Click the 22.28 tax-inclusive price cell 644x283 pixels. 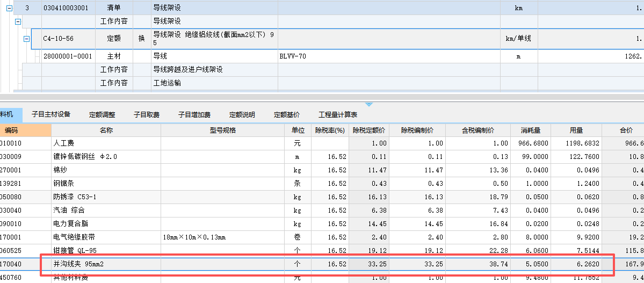click(x=478, y=251)
